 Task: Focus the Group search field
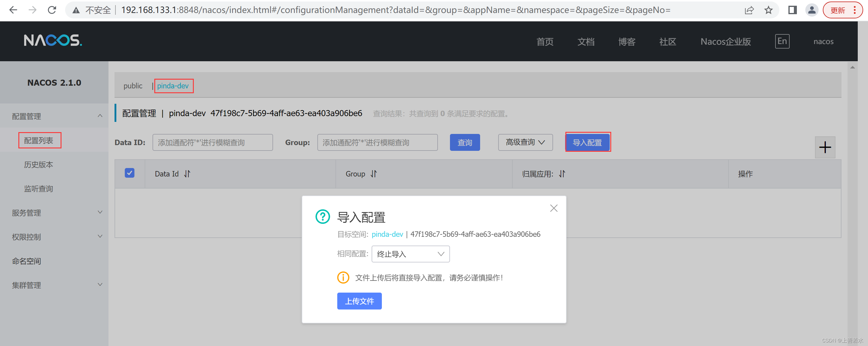pos(377,142)
